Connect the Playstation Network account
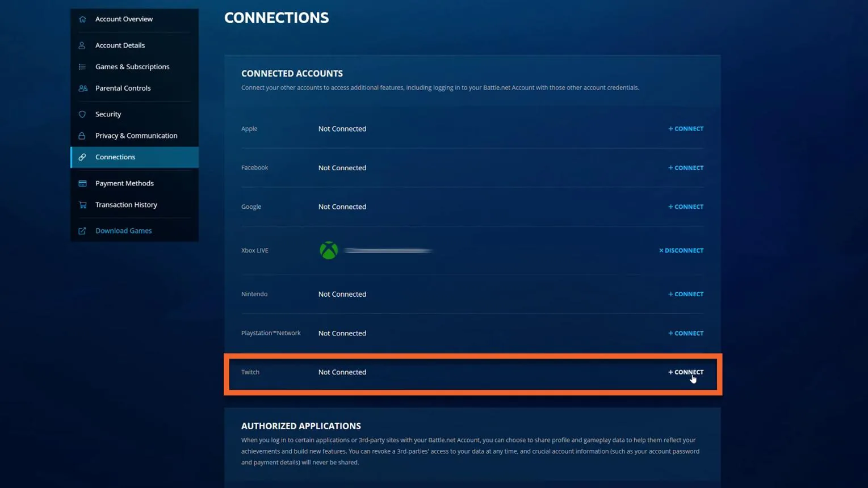 (686, 334)
